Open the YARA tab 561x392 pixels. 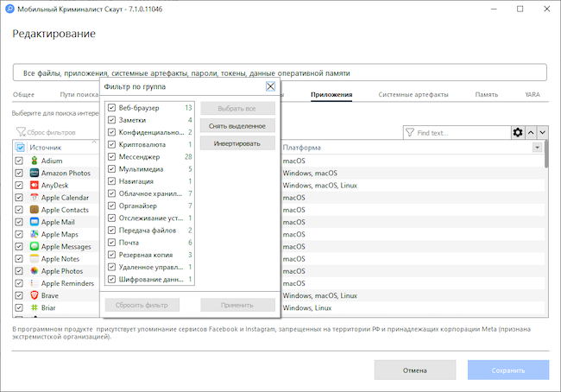(x=533, y=94)
